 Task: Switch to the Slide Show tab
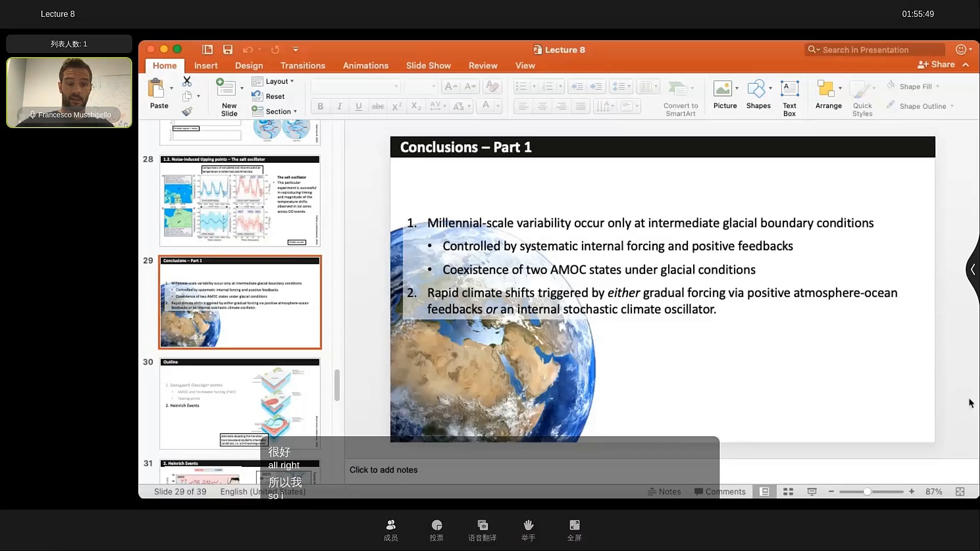pyautogui.click(x=428, y=65)
